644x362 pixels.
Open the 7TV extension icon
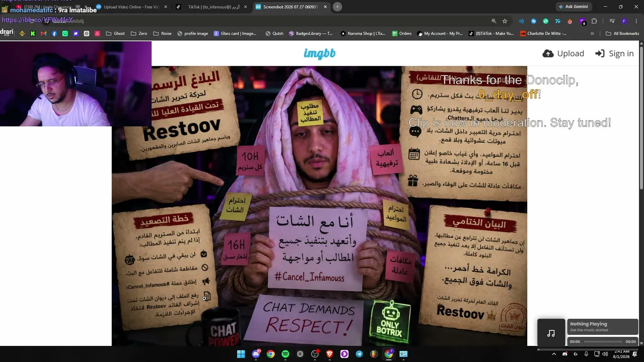(557, 21)
